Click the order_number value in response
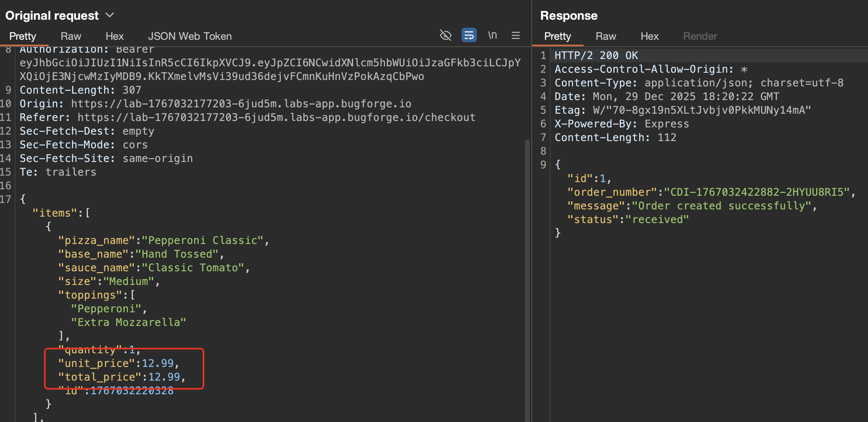 757,192
